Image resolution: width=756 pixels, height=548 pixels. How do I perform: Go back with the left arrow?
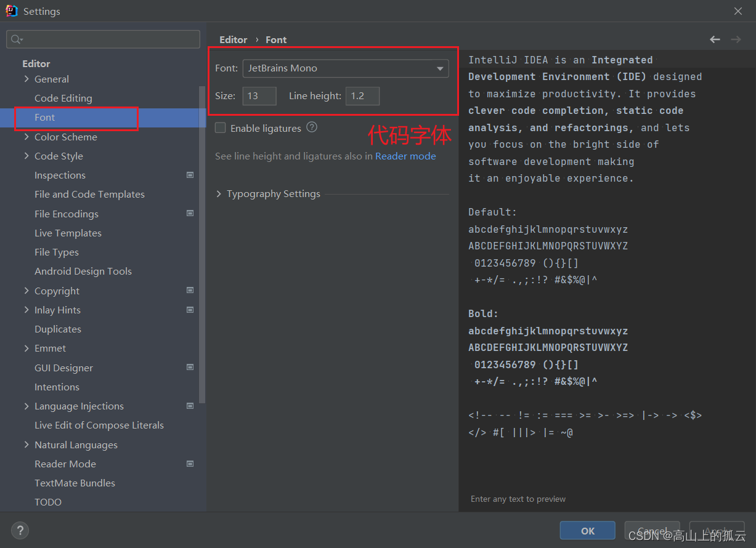715,39
